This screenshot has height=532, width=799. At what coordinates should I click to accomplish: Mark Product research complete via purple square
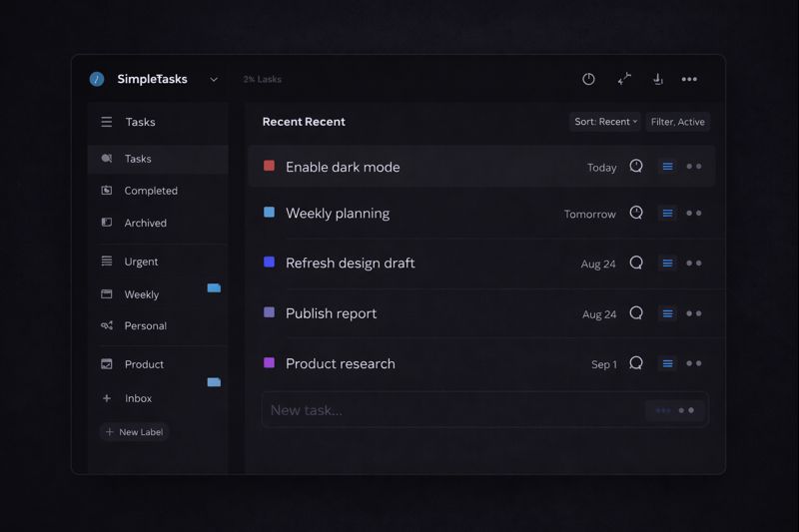click(x=269, y=362)
